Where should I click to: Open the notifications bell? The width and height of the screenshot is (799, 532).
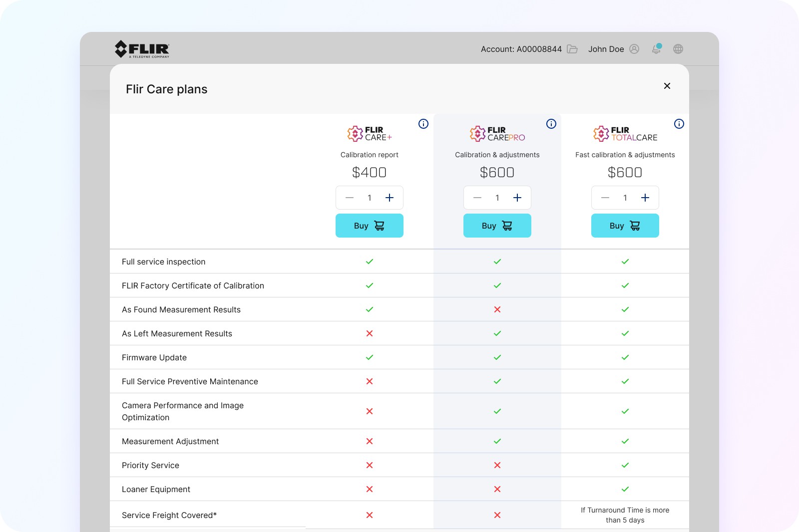point(657,48)
